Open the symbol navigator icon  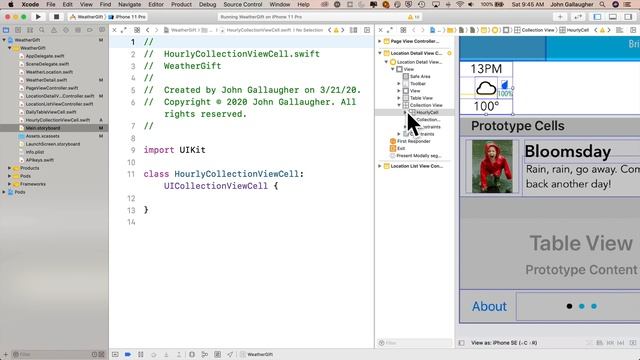pyautogui.click(x=30, y=30)
